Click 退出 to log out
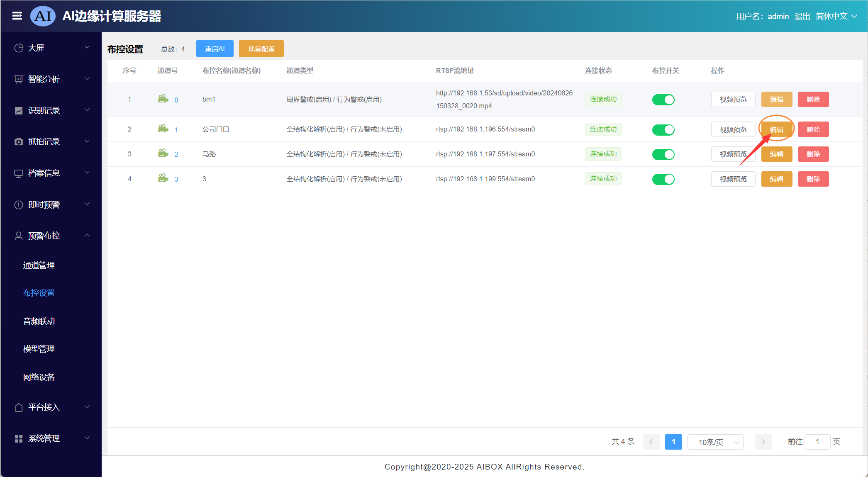Viewport: 868px width, 477px height. 802,16
